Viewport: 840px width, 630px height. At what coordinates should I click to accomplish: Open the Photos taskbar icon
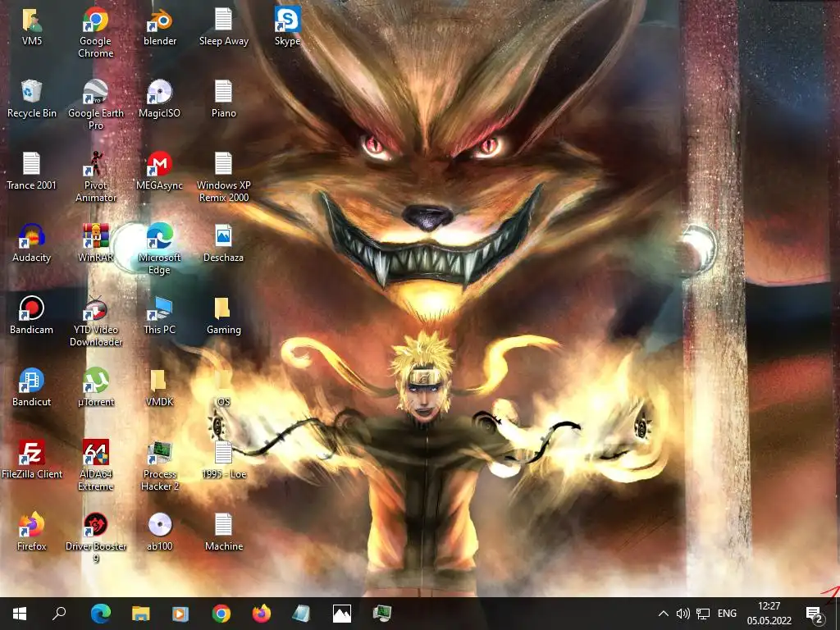342,614
